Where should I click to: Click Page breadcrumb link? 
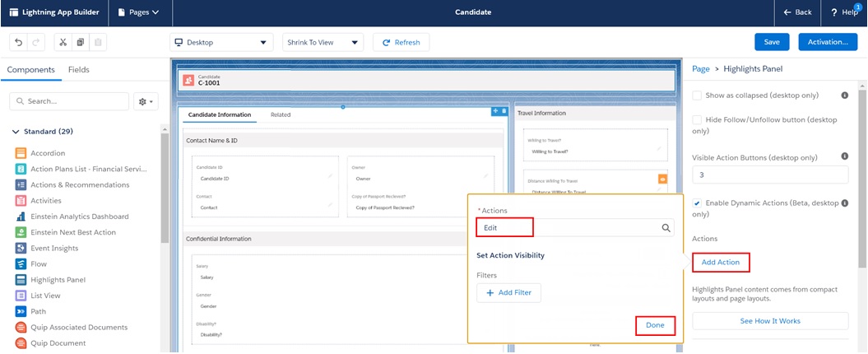[701, 68]
